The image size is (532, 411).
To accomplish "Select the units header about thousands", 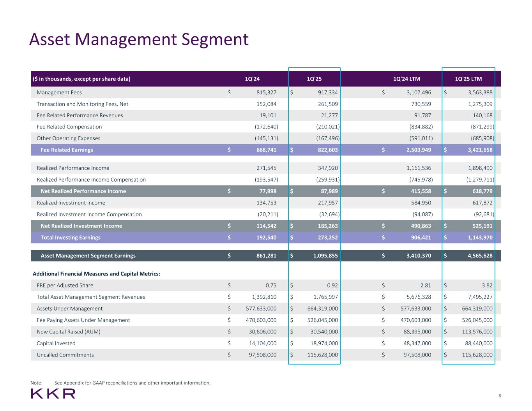I will [82, 79].
